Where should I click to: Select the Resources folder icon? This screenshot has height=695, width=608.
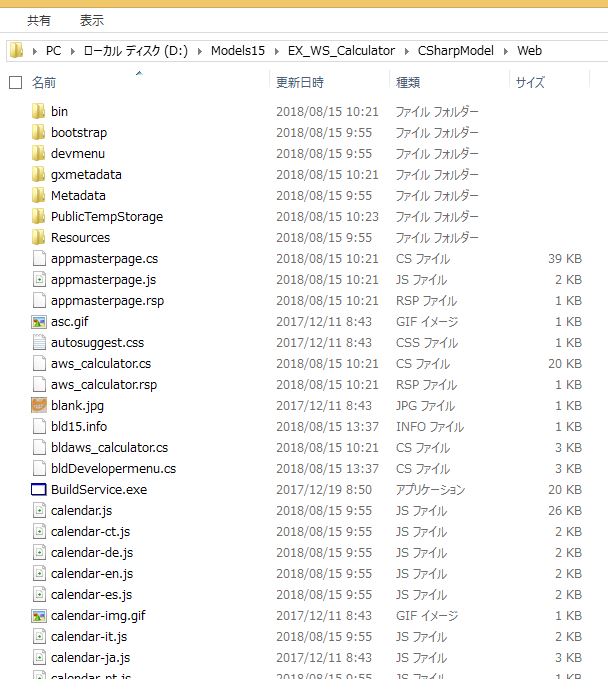click(39, 237)
